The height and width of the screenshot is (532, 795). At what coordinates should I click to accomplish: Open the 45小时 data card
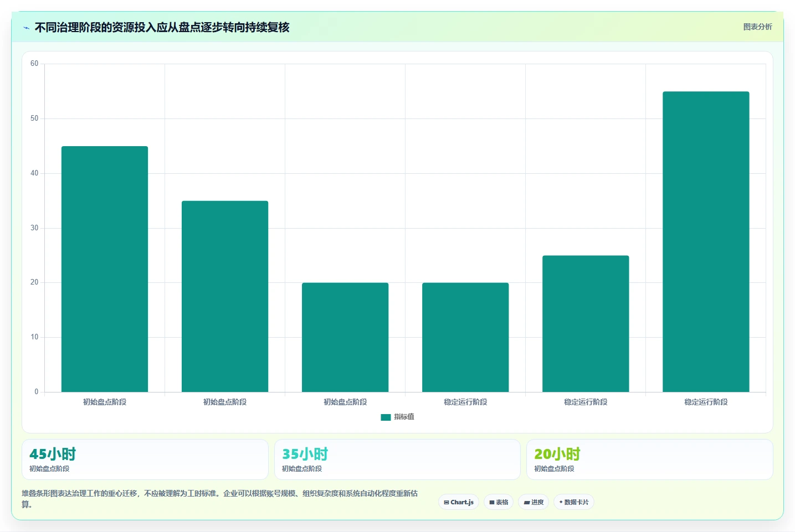145,459
